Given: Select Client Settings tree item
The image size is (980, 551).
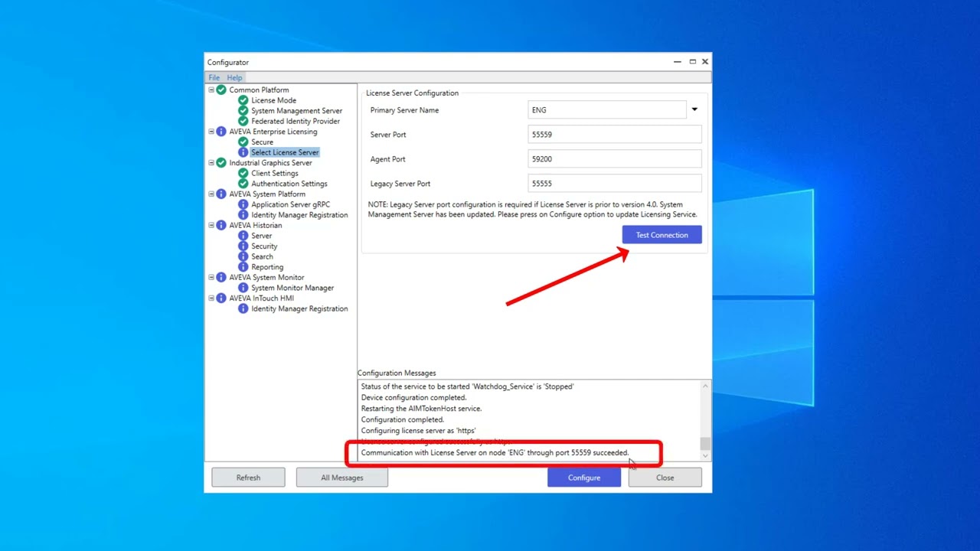Looking at the screenshot, I should pos(275,173).
